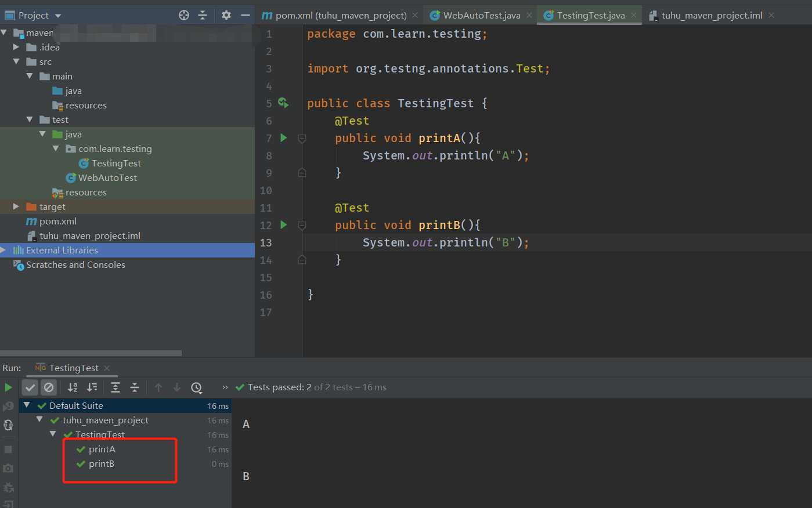Click the Collapse All icon in Project panel
The image size is (812, 508).
tap(203, 15)
